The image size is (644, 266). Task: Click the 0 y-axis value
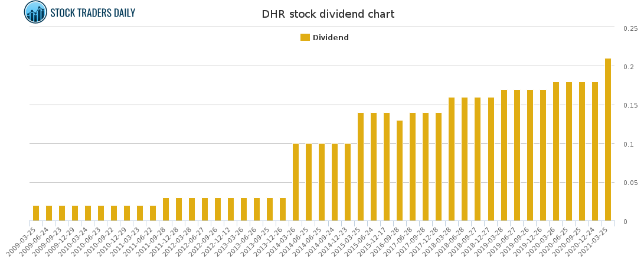626,222
